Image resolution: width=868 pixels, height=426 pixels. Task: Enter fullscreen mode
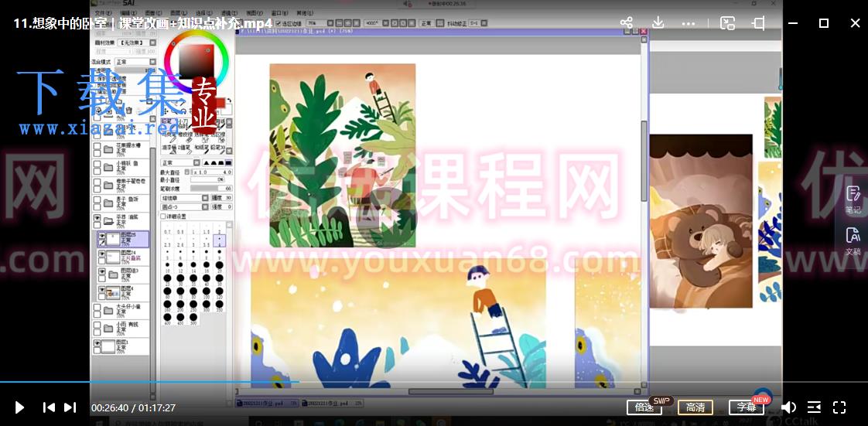839,407
